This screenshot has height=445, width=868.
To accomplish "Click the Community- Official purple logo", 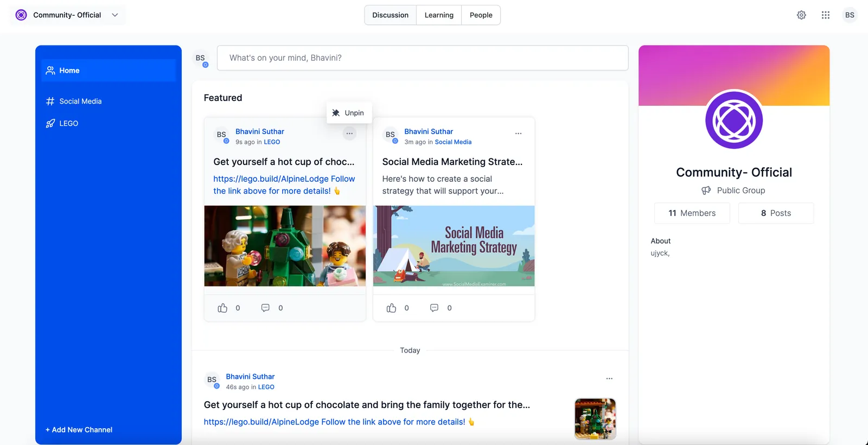I will point(21,15).
